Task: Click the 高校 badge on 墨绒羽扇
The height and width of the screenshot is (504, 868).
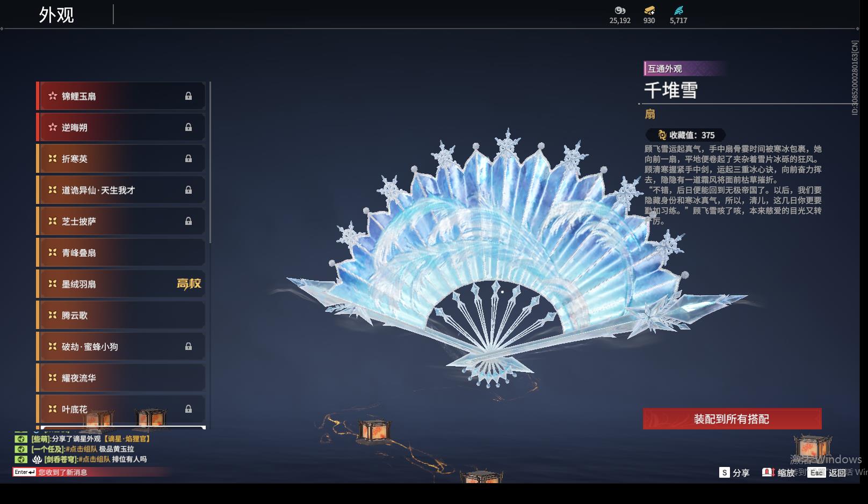Action: [189, 283]
